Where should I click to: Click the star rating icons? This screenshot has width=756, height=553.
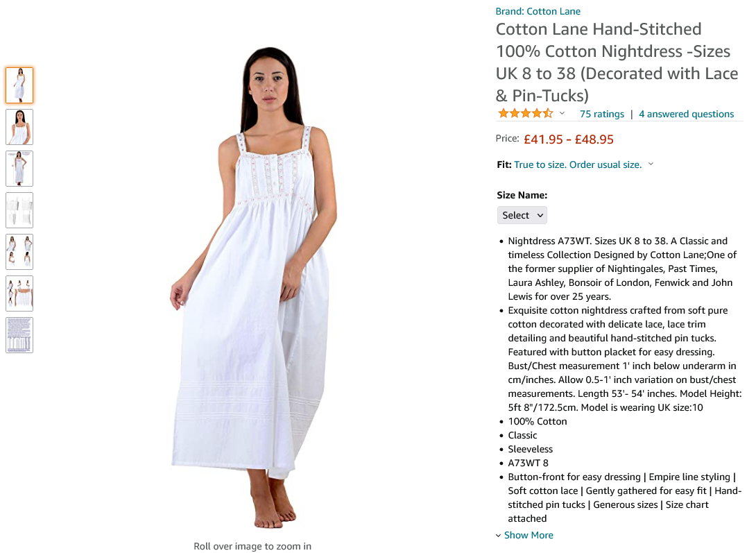tap(526, 114)
